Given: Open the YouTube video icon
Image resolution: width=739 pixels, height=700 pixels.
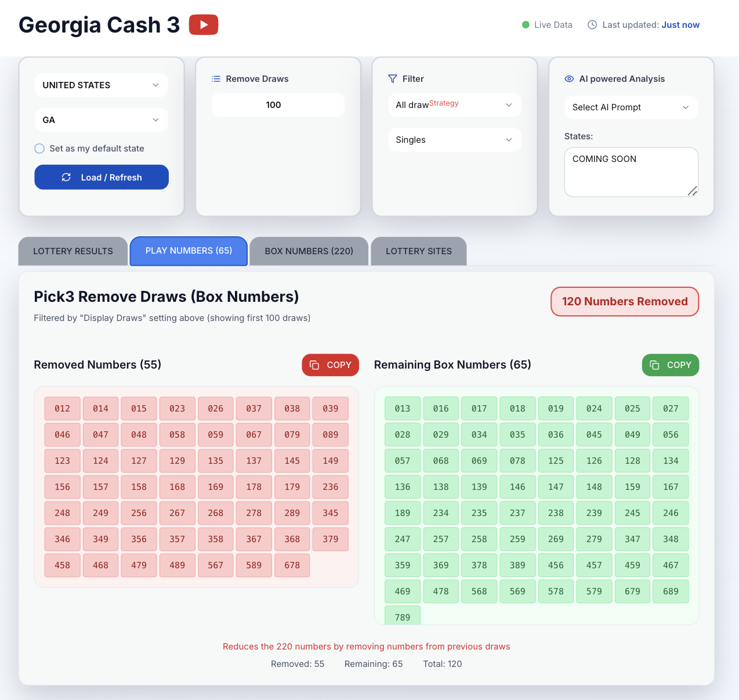Looking at the screenshot, I should pos(204,25).
